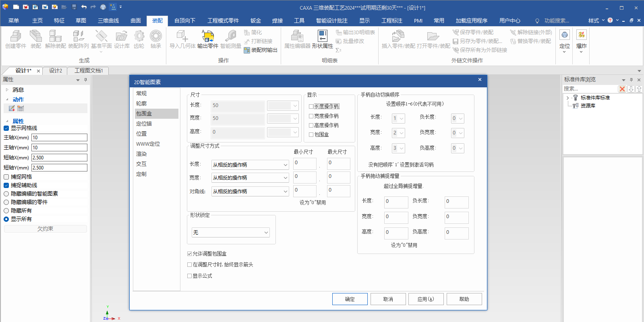The image size is (644, 322).
Task: Enable the 长度操作柄 checkbox
Action: coord(311,106)
